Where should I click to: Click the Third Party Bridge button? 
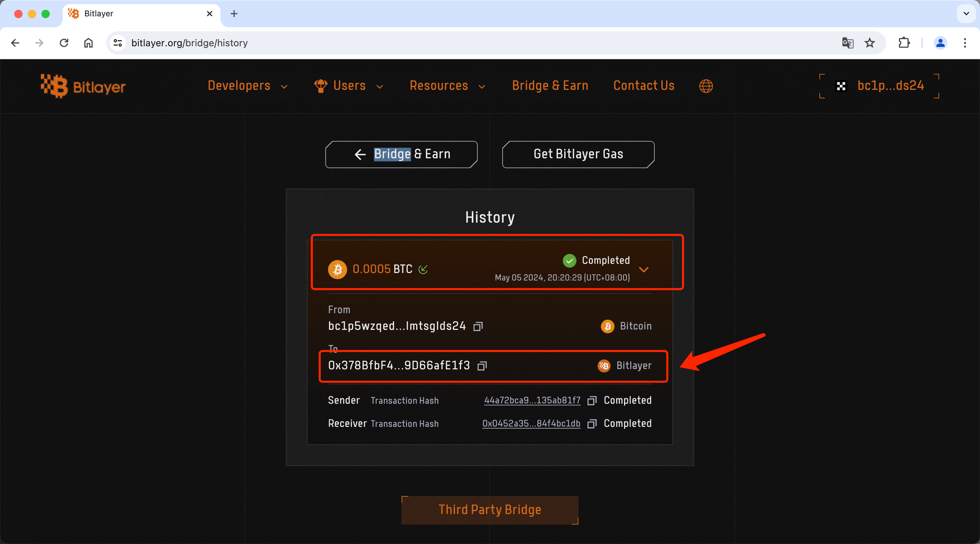490,510
